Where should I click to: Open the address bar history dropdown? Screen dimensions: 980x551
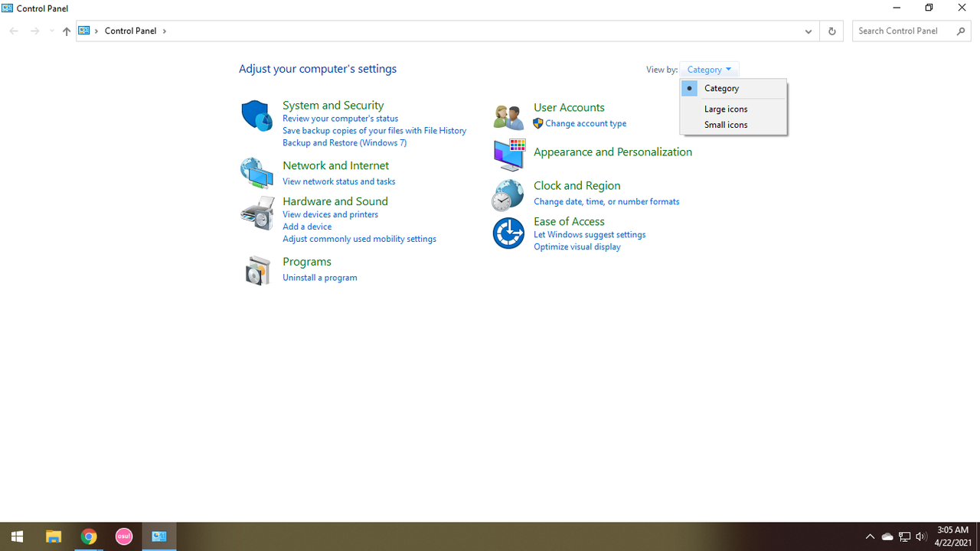pyautogui.click(x=808, y=31)
